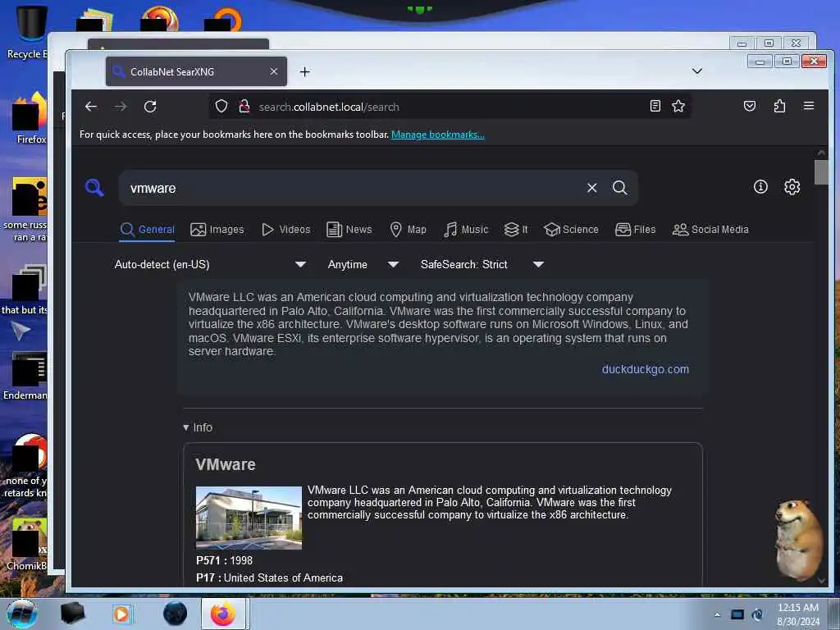The width and height of the screenshot is (840, 630).
Task: Click the VMware building thumbnail
Action: click(249, 518)
